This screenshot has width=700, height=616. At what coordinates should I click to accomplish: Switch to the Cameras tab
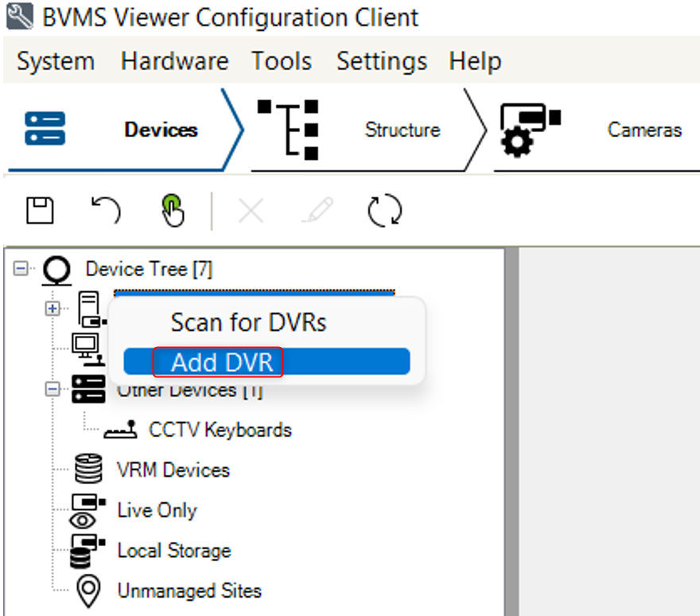(644, 130)
